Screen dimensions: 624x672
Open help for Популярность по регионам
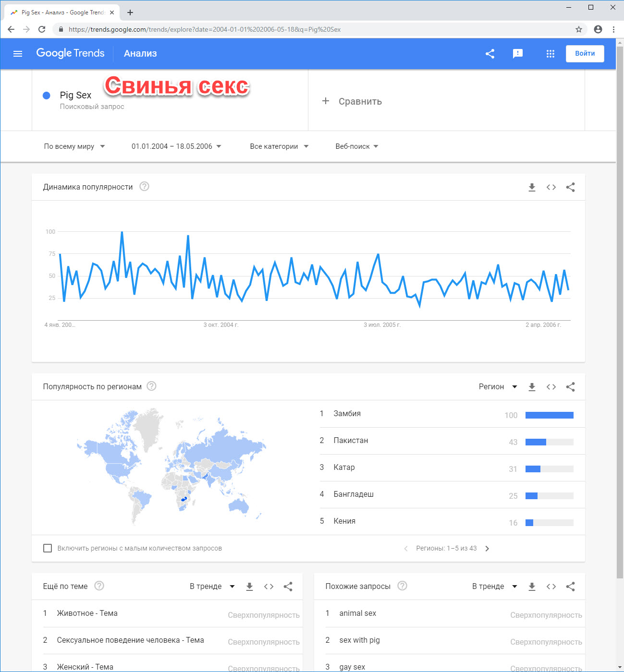coord(151,386)
